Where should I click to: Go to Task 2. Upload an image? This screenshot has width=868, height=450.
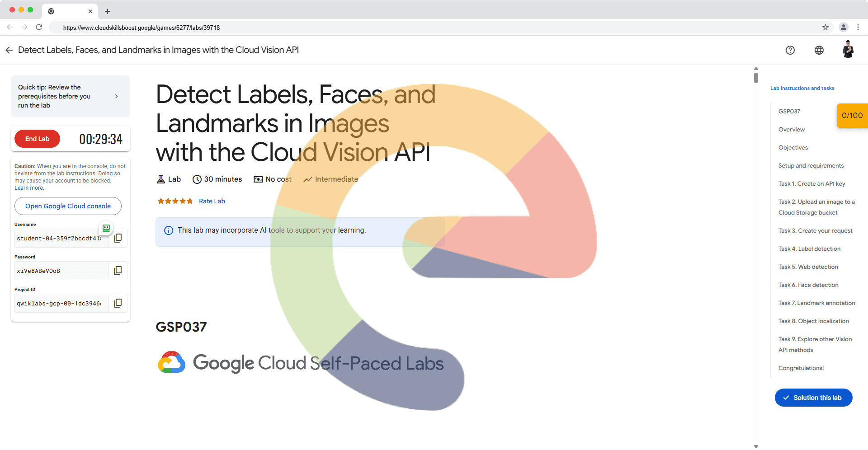pyautogui.click(x=816, y=207)
